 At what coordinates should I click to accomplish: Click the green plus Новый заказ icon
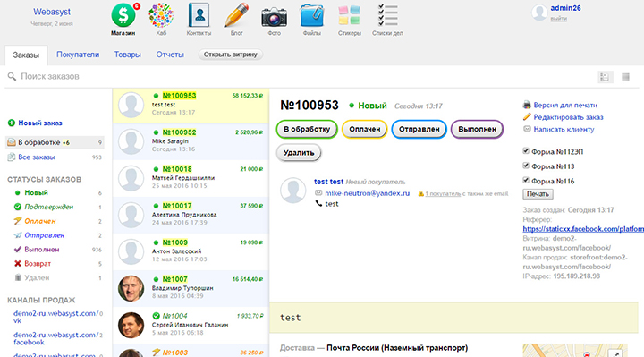pos(12,123)
